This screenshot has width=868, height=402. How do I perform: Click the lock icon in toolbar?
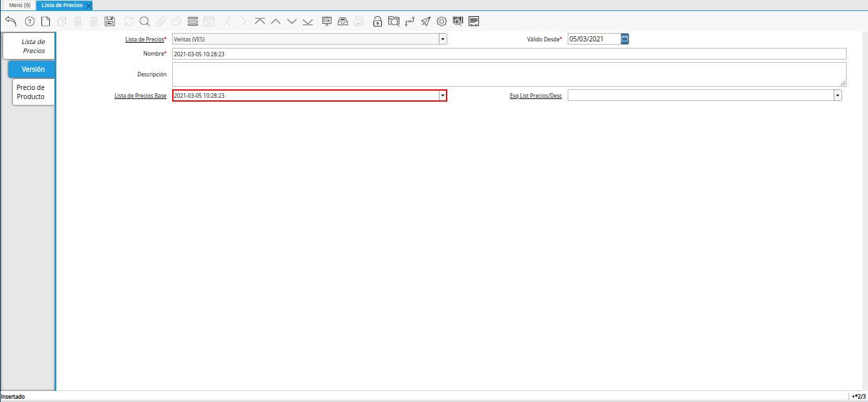click(x=377, y=21)
